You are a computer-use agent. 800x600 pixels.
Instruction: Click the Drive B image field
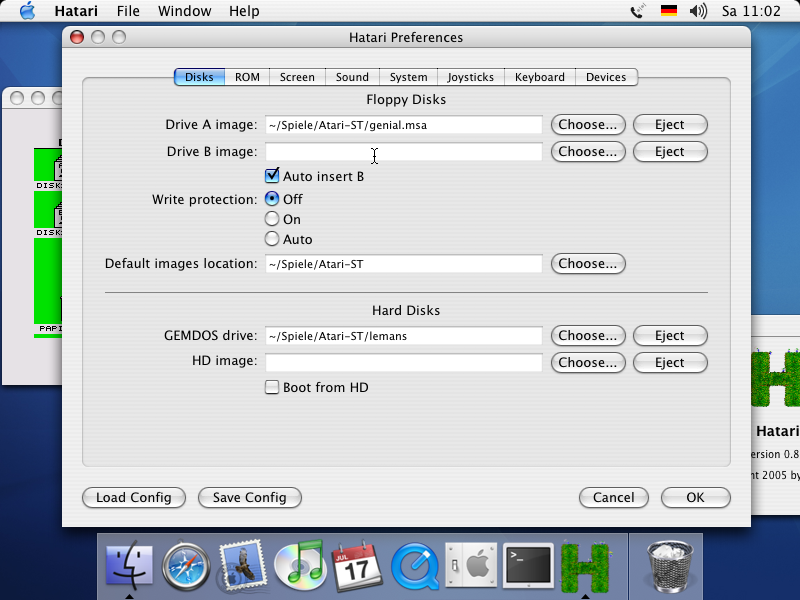click(x=403, y=152)
